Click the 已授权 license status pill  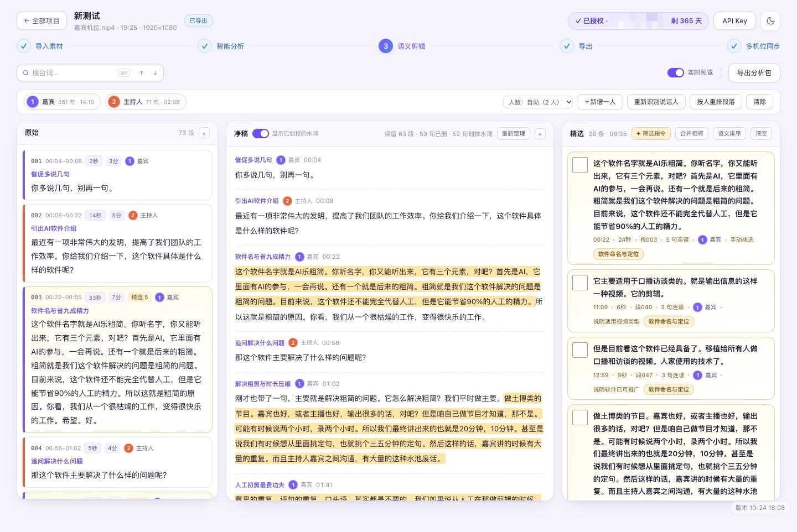pyautogui.click(x=639, y=21)
